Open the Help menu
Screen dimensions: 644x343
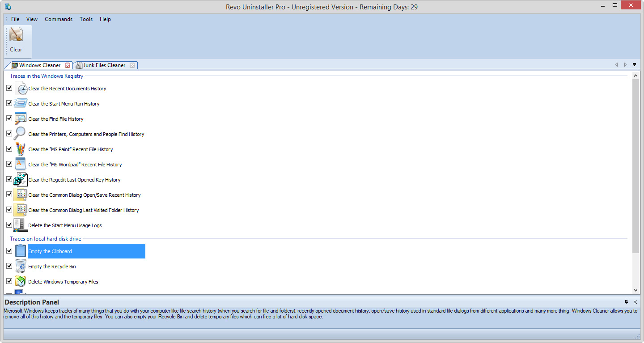click(105, 19)
